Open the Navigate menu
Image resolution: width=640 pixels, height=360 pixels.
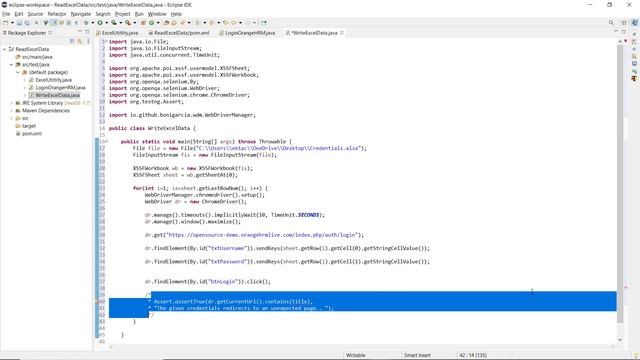pyautogui.click(x=81, y=14)
